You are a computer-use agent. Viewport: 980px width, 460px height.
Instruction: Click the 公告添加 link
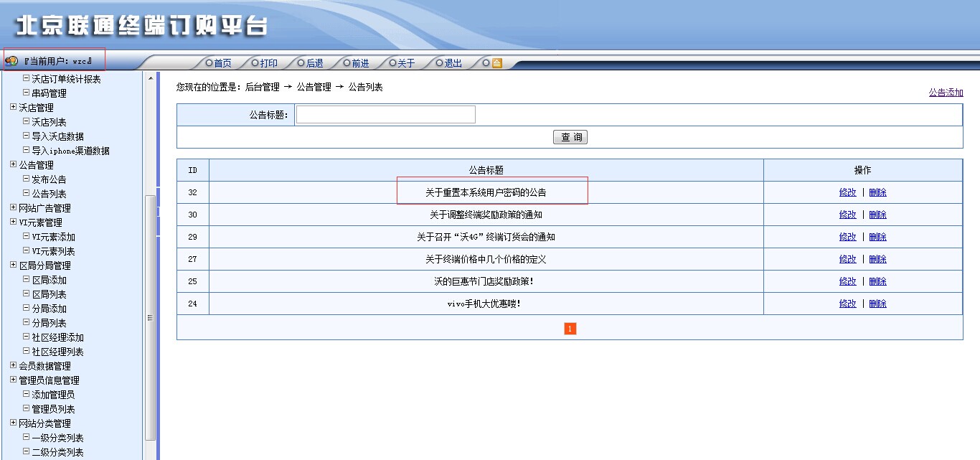946,93
